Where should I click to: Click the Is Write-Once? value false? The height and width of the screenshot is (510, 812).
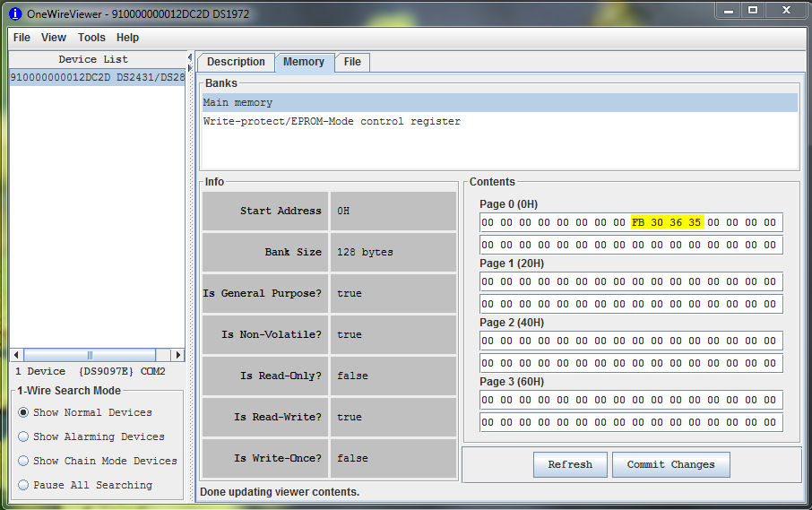pyautogui.click(x=393, y=458)
